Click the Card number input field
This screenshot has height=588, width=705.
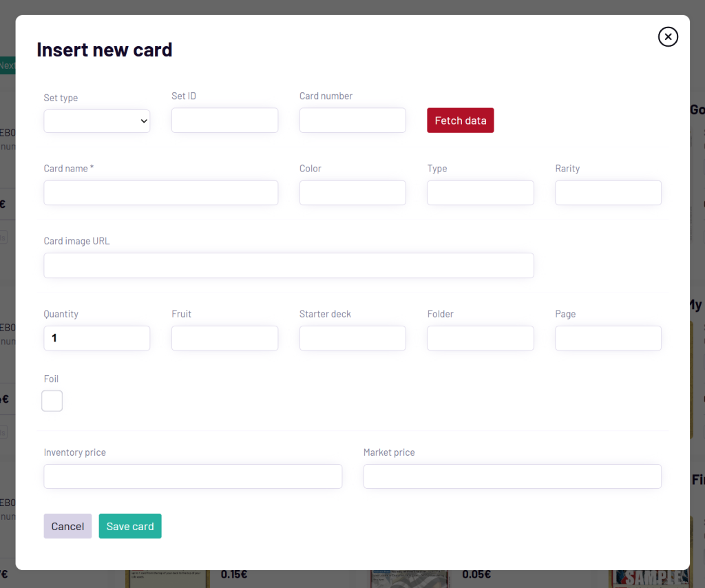tap(352, 120)
